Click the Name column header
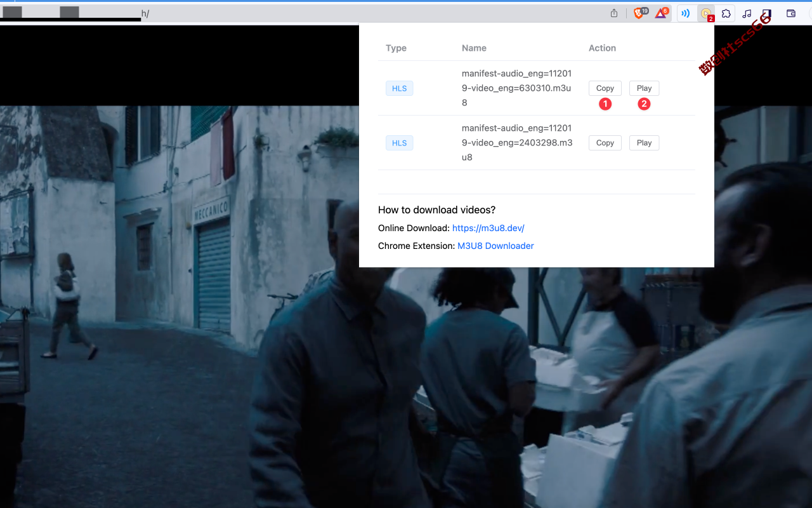Image resolution: width=812 pixels, height=508 pixels. point(474,48)
